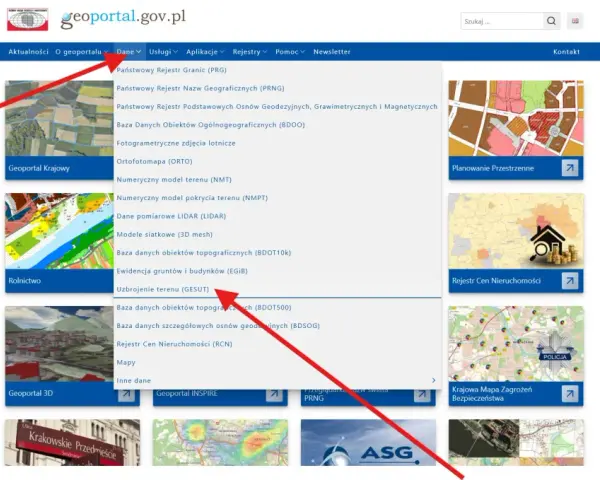This screenshot has height=480, width=600.
Task: Open Planowanie Przestrzenne map thumbnail
Action: 516,118
